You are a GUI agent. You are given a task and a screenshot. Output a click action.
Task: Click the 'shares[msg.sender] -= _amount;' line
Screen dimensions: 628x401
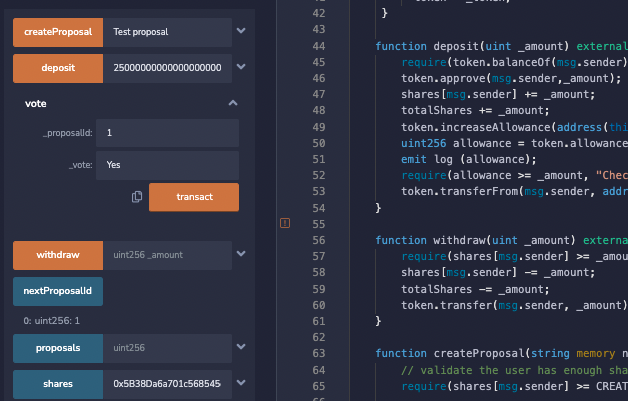pos(498,272)
